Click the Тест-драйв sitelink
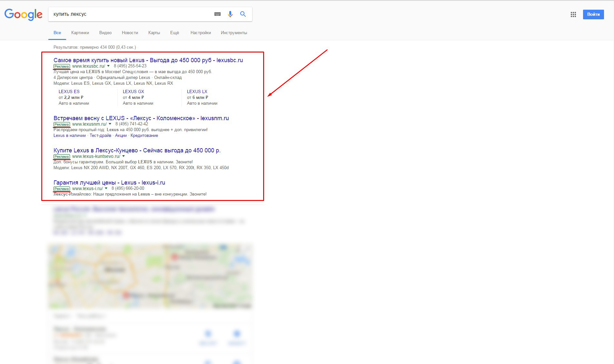Image resolution: width=614 pixels, height=364 pixels. [x=100, y=136]
